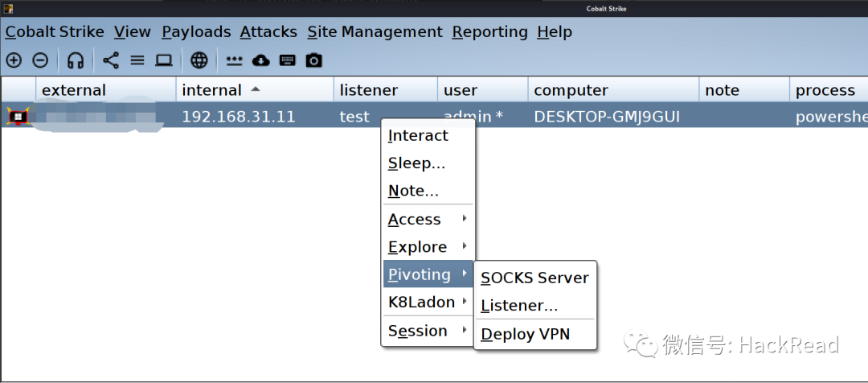Image resolution: width=868 pixels, height=383 pixels.
Task: Click the minus (disconnect) toolbar icon
Action: click(x=40, y=60)
